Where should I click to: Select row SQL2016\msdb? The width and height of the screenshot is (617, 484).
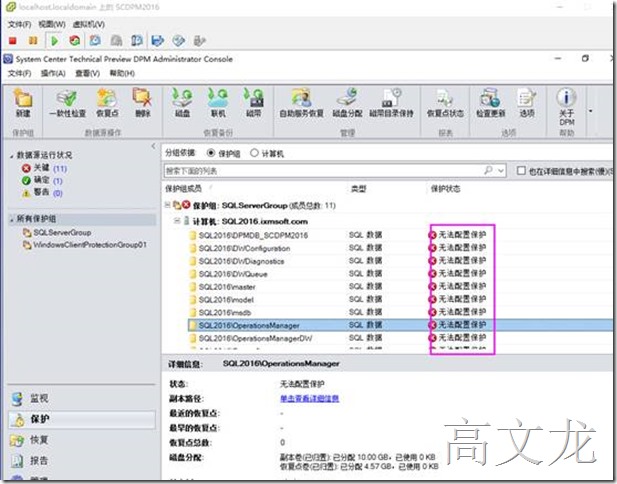pyautogui.click(x=401, y=312)
